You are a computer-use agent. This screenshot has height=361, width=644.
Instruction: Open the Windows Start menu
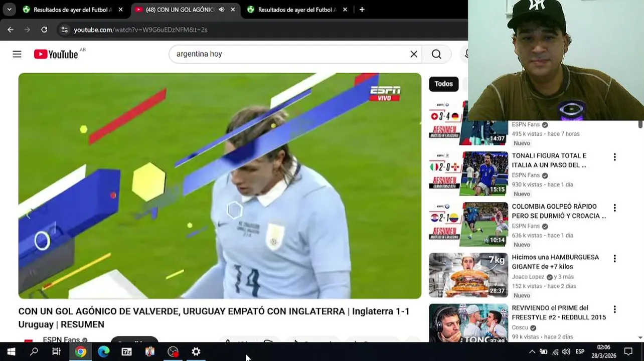(x=11, y=352)
